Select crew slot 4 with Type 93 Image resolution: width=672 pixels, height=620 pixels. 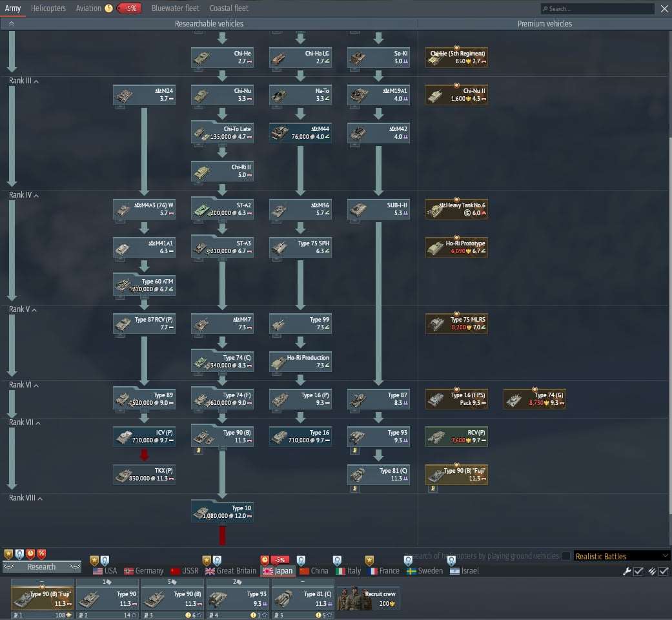tap(238, 599)
